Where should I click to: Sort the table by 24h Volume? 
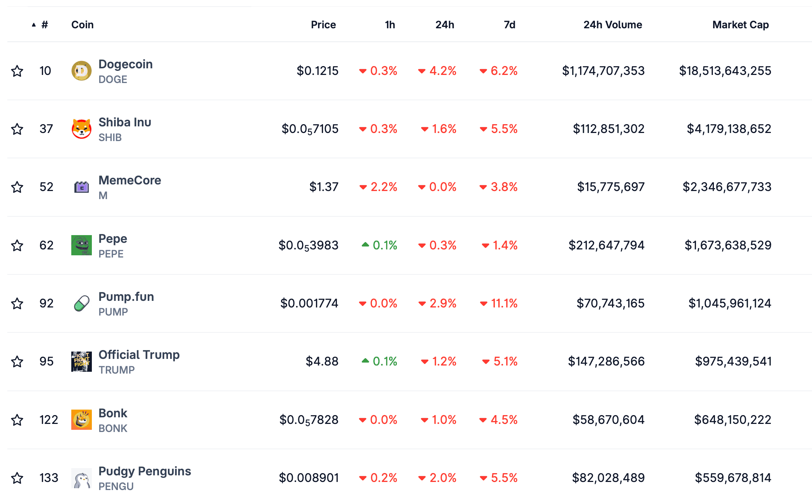(612, 25)
